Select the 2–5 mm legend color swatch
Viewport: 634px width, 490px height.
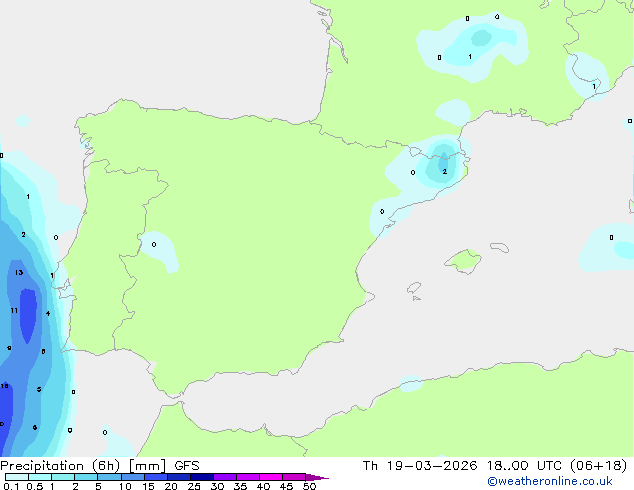click(x=86, y=477)
